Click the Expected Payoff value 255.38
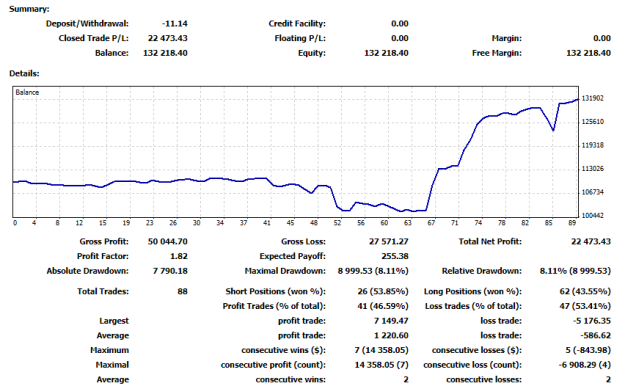This screenshot has height=386, width=625. (395, 256)
